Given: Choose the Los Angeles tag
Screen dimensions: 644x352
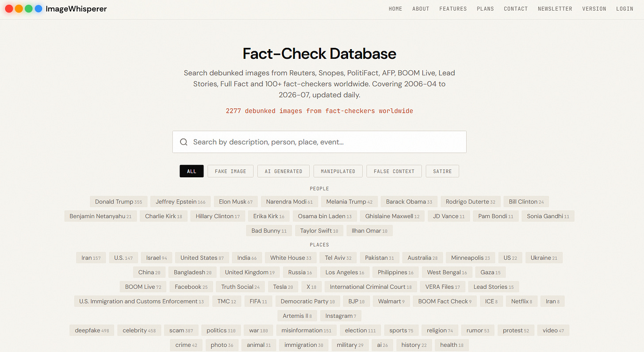Looking at the screenshot, I should 345,272.
